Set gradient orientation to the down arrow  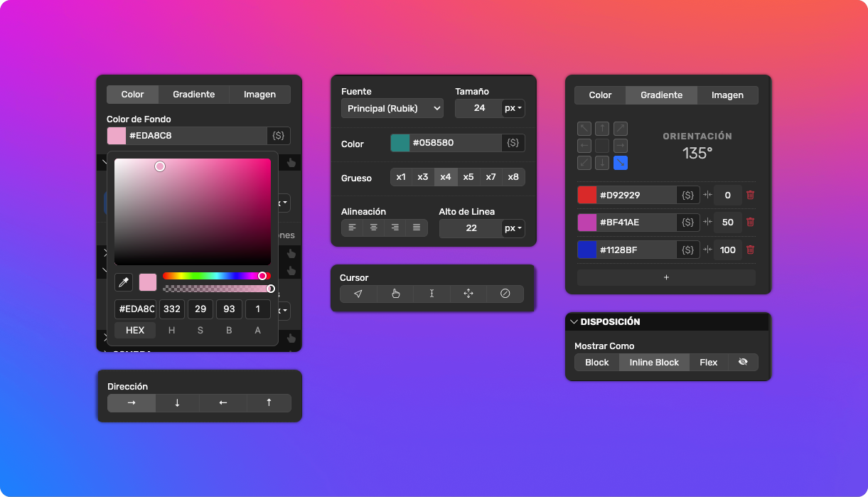(602, 163)
